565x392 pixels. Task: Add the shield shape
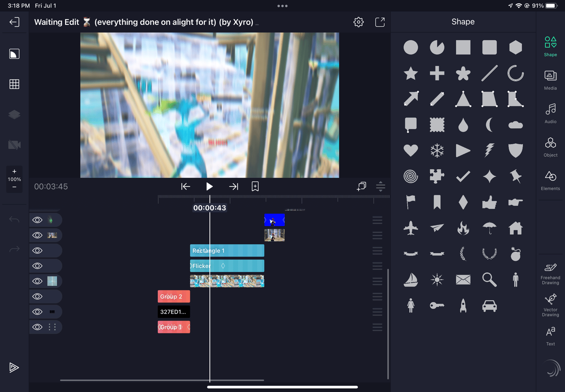click(515, 150)
